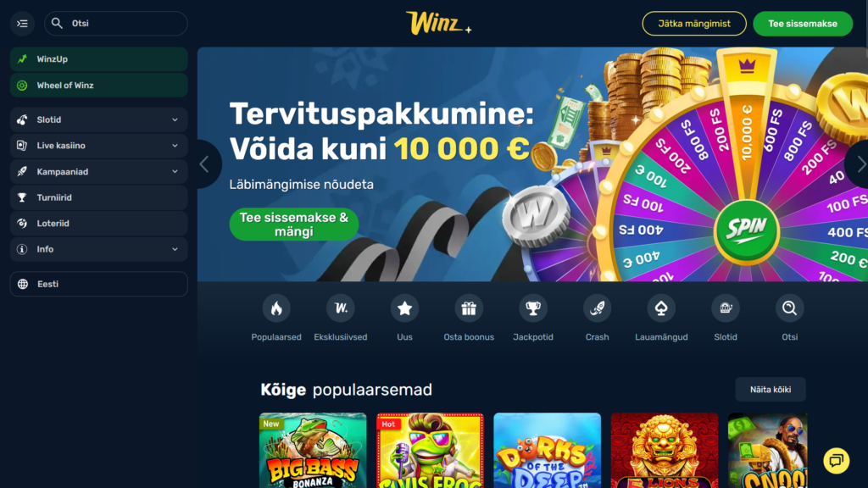
Task: Expand the Slotid sidebar section
Action: point(98,119)
